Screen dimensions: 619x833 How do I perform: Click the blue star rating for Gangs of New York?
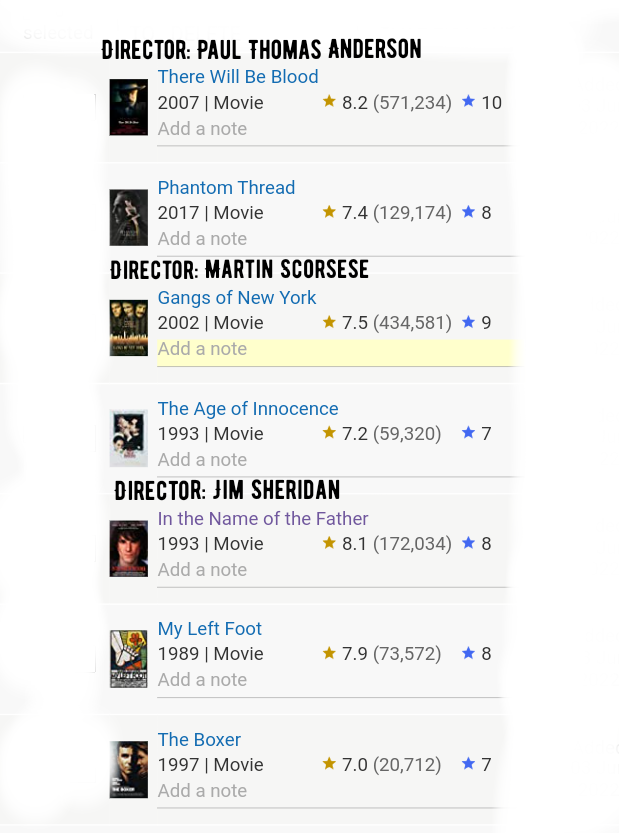click(x=468, y=321)
